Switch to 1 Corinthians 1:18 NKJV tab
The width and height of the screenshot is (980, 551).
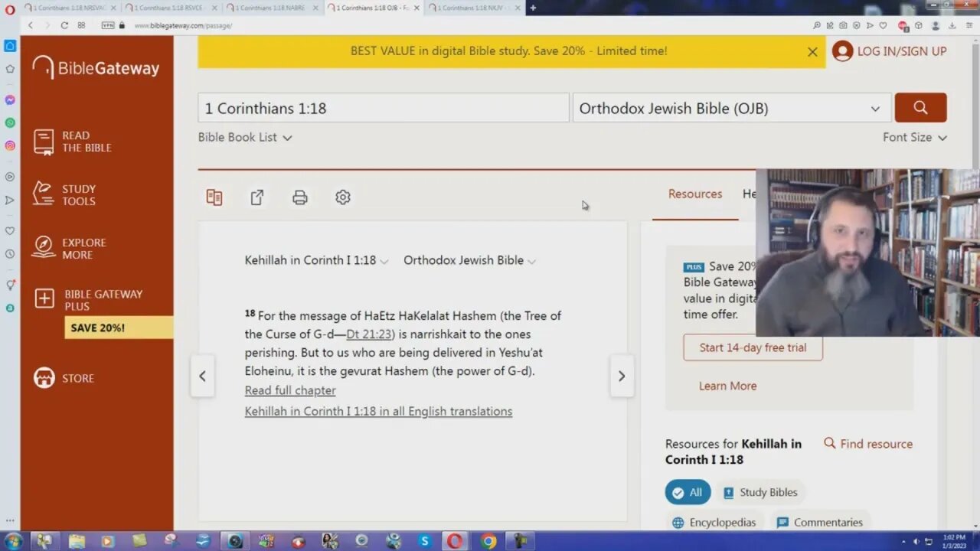tap(475, 8)
